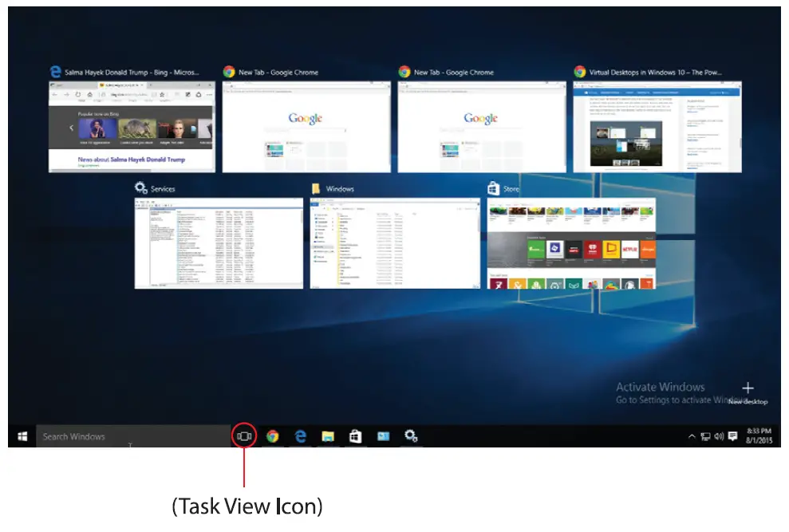Click the Task View icon in taskbar
Viewport: 789px width, 532px height.
[x=244, y=436]
